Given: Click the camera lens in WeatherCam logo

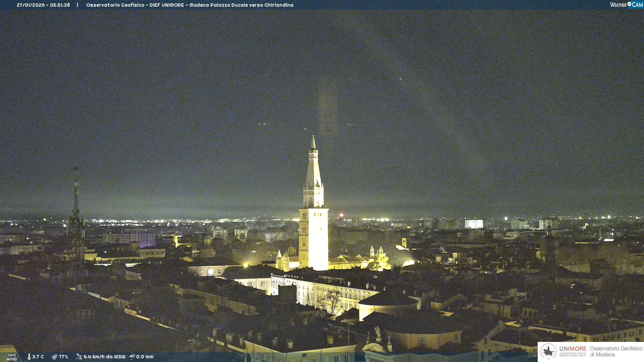Looking at the screenshot, I should [x=629, y=4].
